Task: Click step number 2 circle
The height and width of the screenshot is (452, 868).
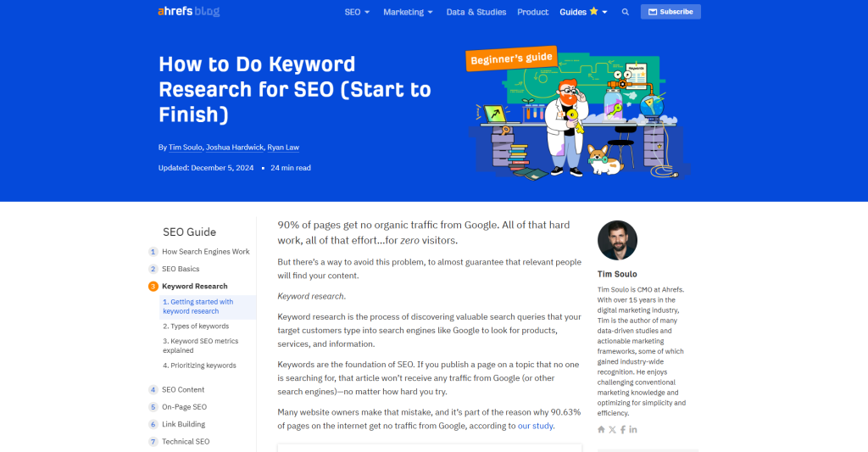Action: click(153, 269)
